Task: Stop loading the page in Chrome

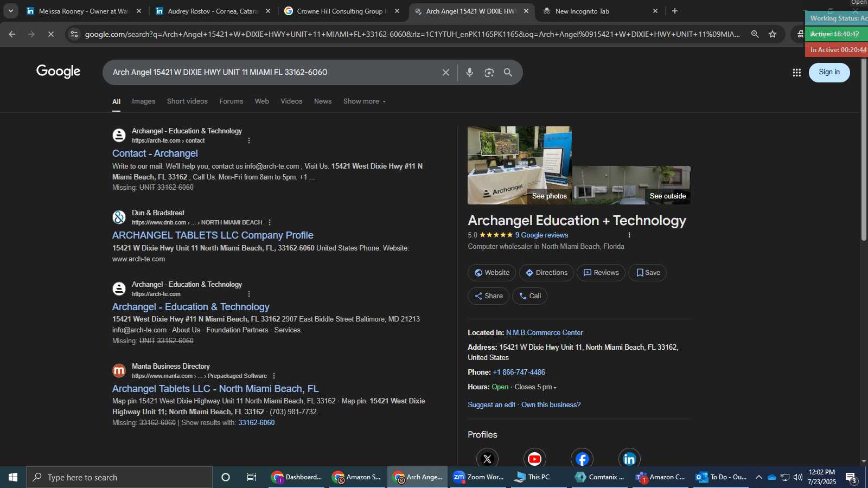Action: click(50, 34)
